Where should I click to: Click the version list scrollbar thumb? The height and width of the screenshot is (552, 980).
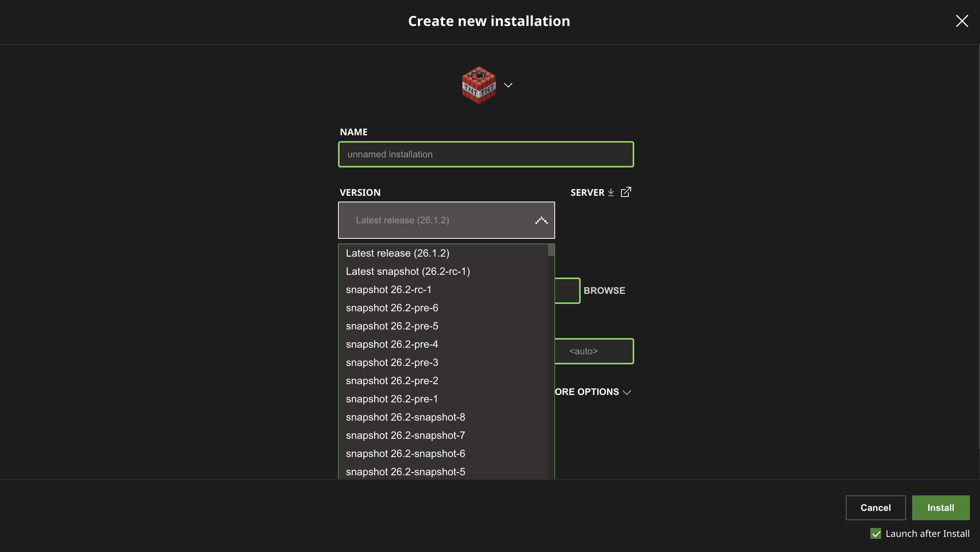tap(551, 250)
